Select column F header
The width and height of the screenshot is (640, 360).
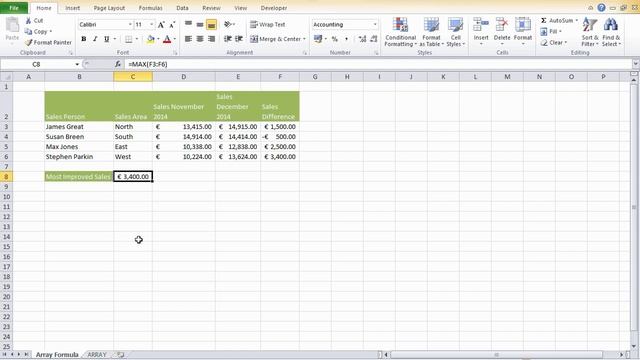280,77
